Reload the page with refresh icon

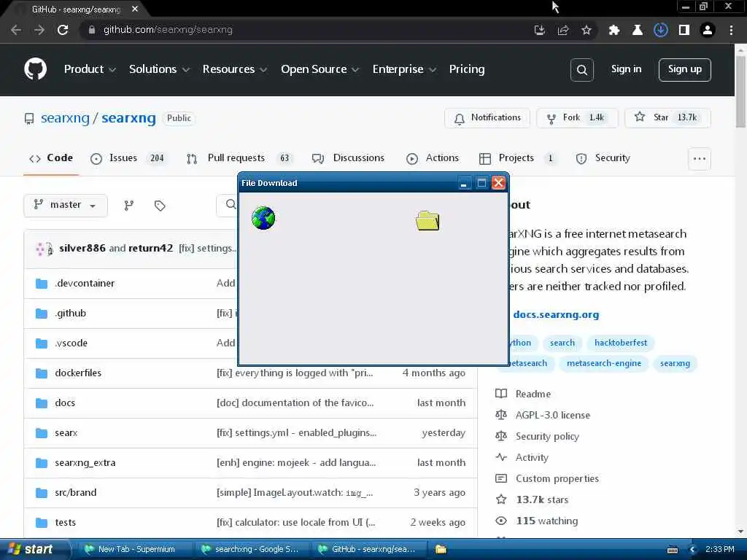(63, 30)
